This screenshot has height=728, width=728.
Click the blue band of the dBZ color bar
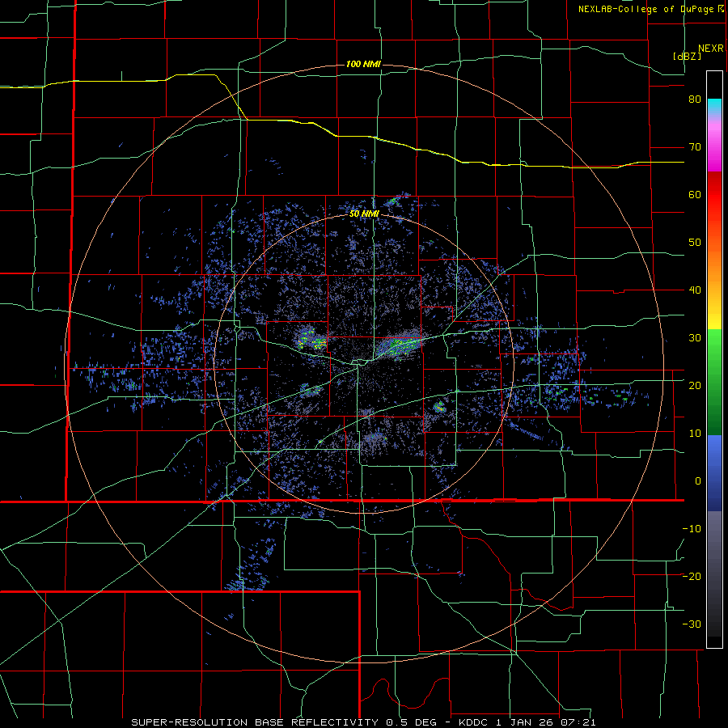point(714,473)
